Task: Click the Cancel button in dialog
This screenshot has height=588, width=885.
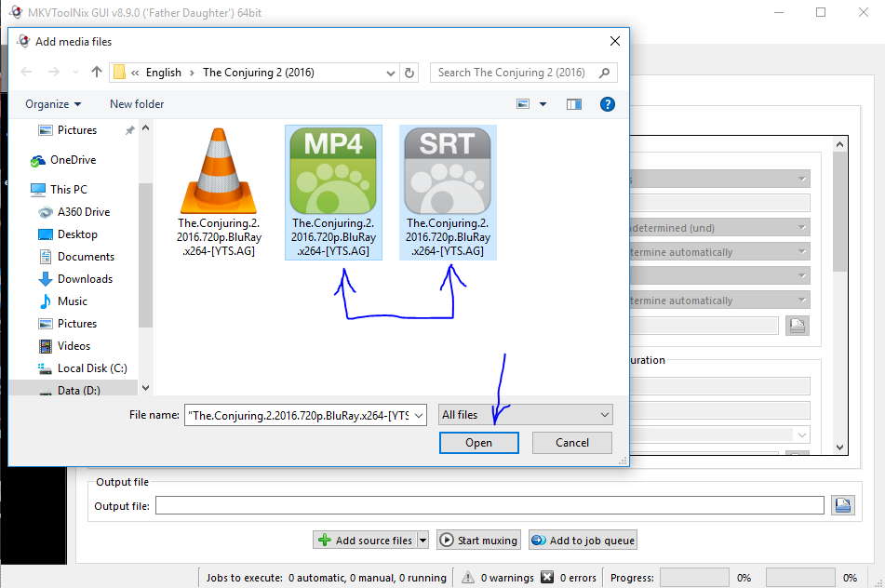Action: [571, 443]
